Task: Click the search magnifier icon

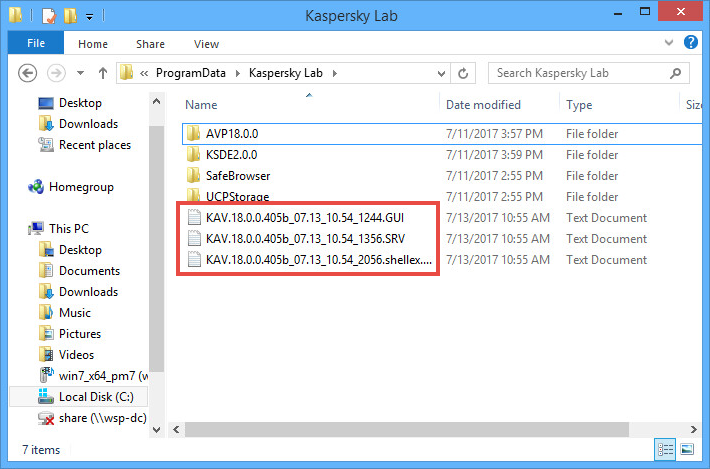Action: 675,73
